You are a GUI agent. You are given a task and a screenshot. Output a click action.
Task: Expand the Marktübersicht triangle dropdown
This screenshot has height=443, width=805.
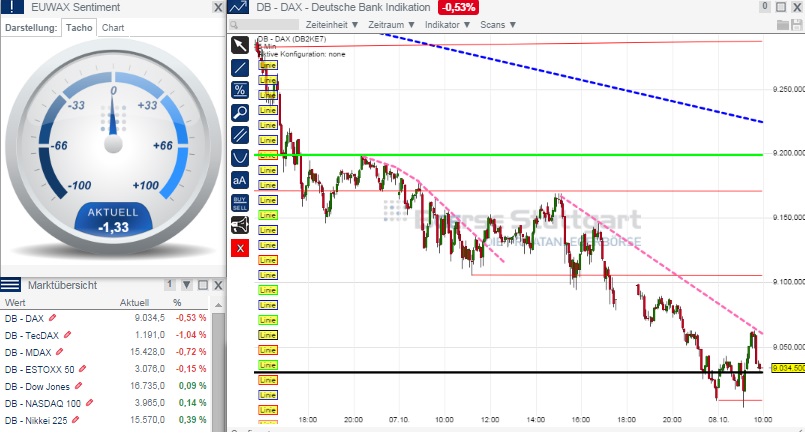click(x=187, y=285)
